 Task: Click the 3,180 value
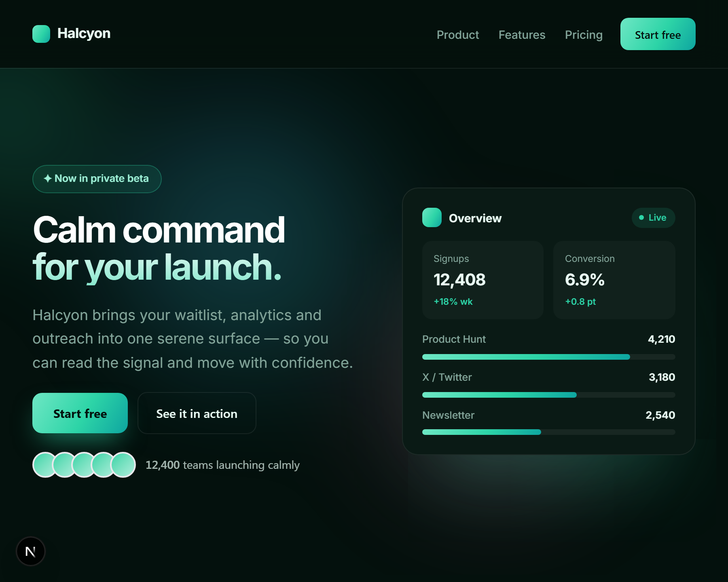pos(662,377)
